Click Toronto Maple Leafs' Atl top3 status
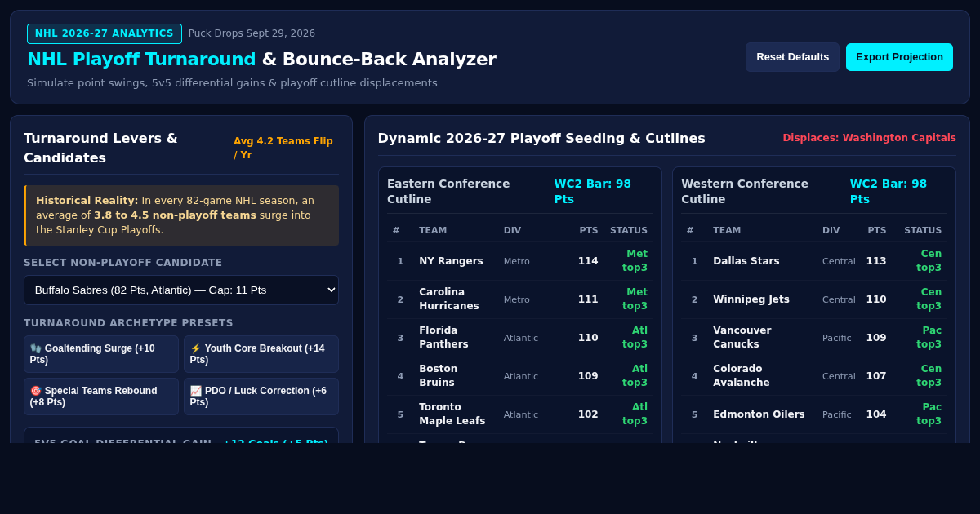Image resolution: width=980 pixels, height=514 pixels. (635, 414)
